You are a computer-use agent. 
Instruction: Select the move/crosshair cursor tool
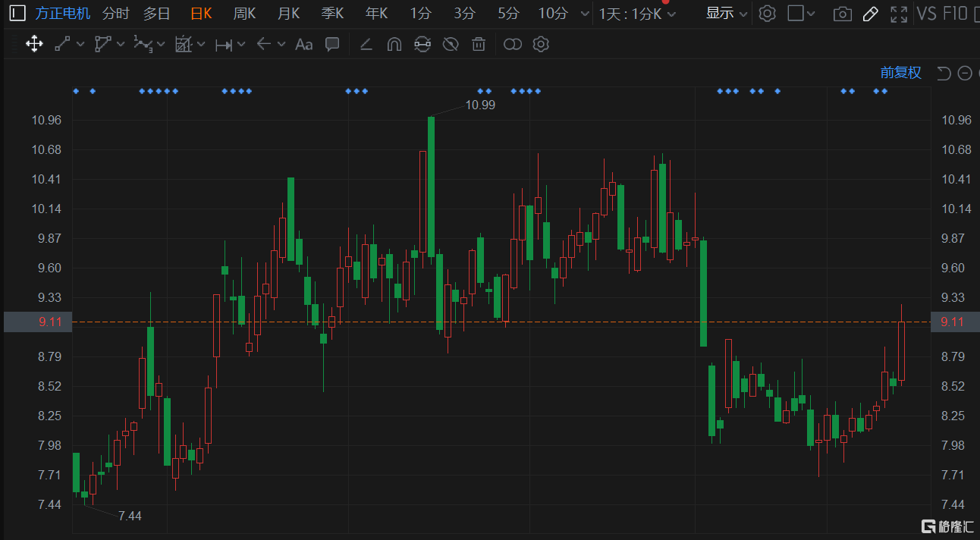(34, 44)
